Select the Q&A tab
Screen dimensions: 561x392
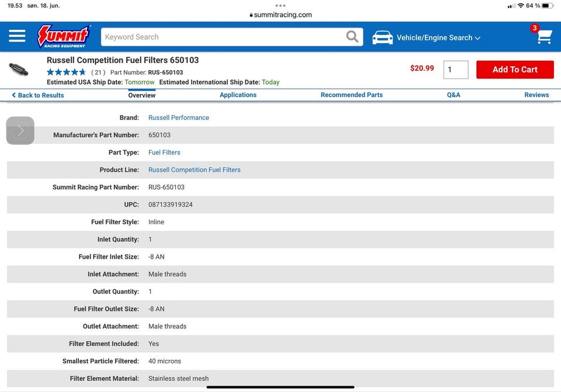(x=453, y=95)
